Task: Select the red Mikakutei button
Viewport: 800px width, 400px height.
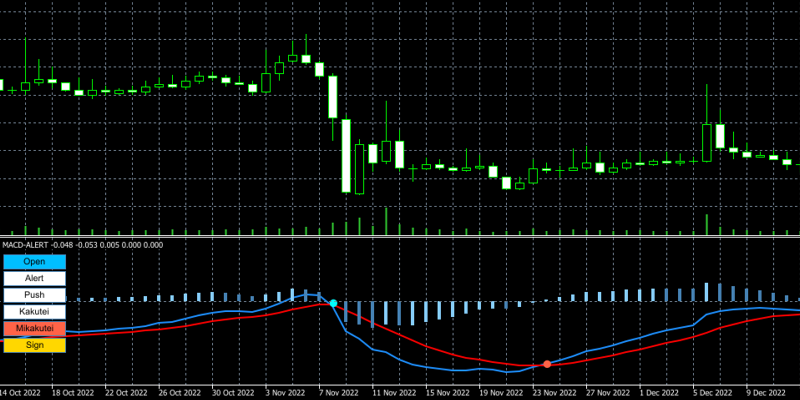Action: pos(34,329)
